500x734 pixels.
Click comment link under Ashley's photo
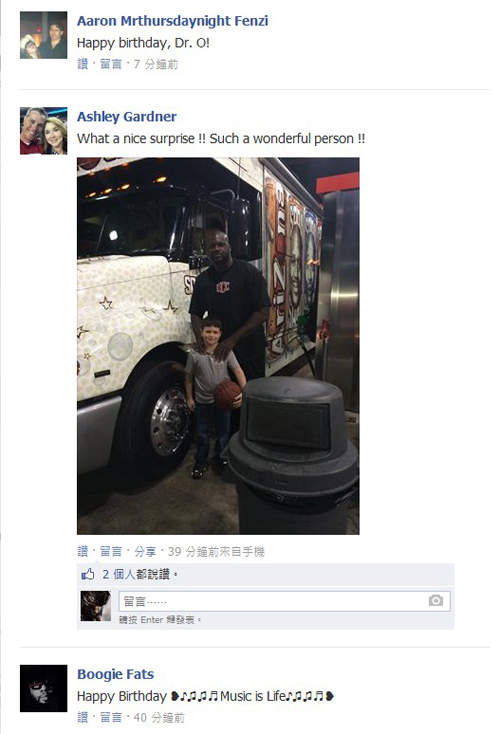(x=111, y=551)
